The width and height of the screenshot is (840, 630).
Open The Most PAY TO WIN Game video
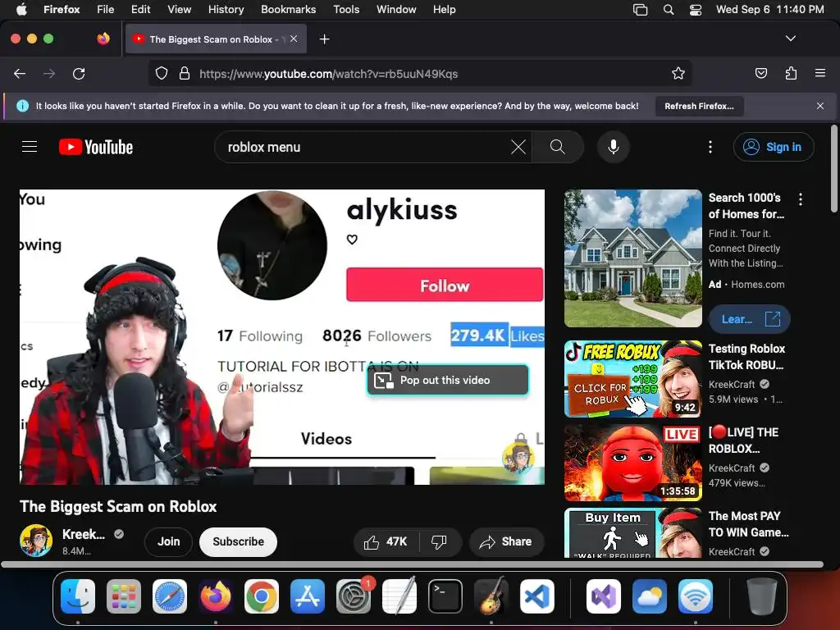coord(632,533)
